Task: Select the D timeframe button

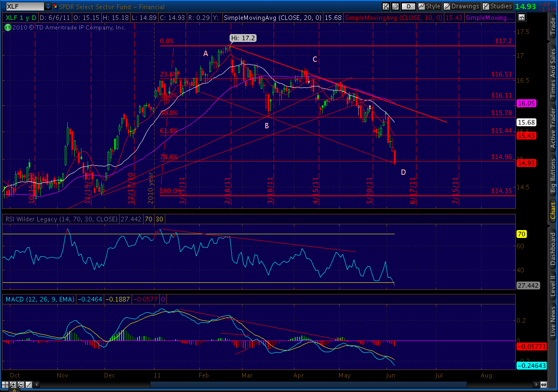Action: [409, 6]
